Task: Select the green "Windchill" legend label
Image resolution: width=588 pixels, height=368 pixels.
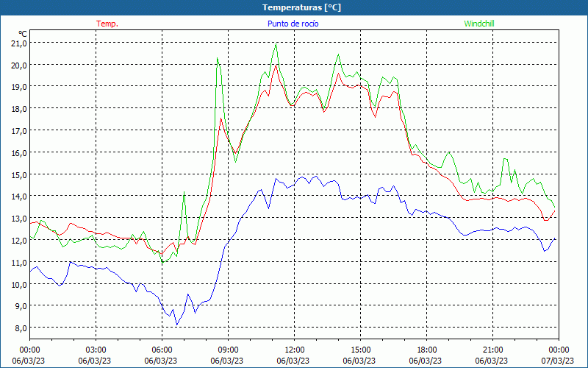Action: pos(479,24)
